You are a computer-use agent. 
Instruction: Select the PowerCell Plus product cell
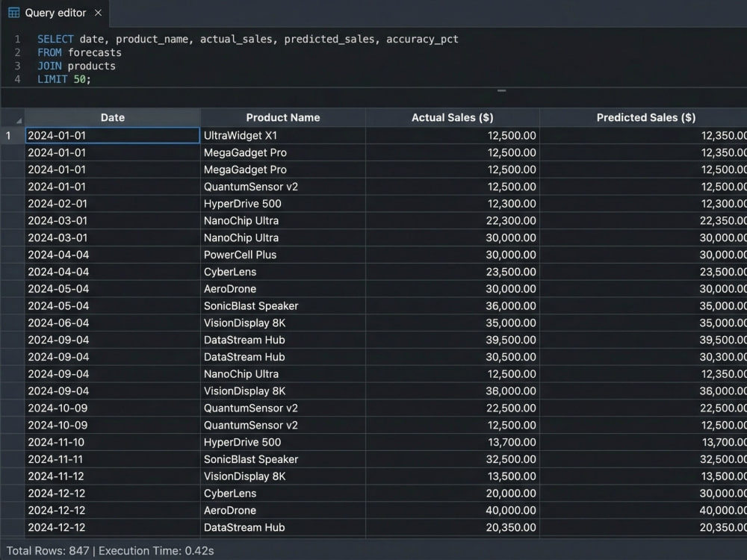[283, 255]
